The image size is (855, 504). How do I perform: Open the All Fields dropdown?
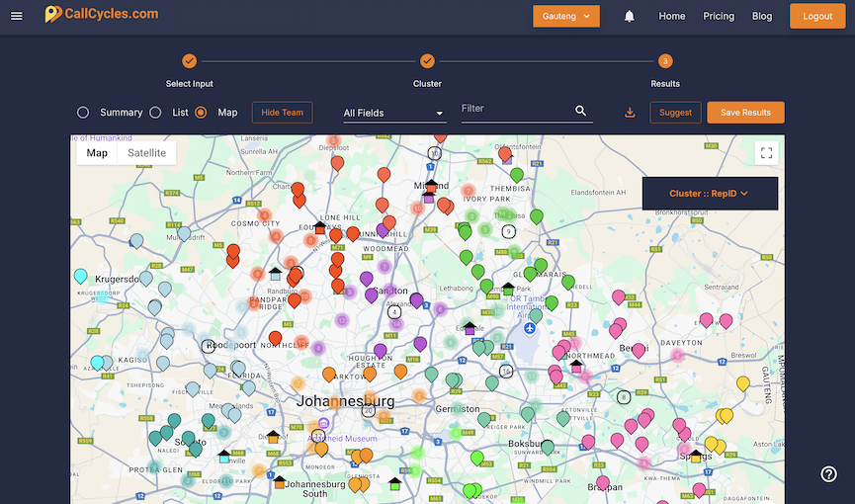point(394,113)
